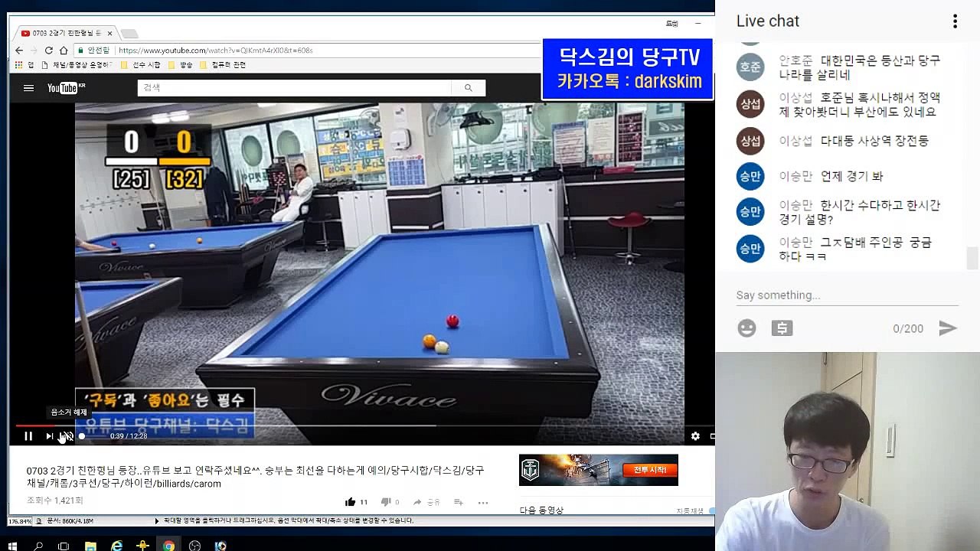Click the YouTube logo

[x=66, y=88]
